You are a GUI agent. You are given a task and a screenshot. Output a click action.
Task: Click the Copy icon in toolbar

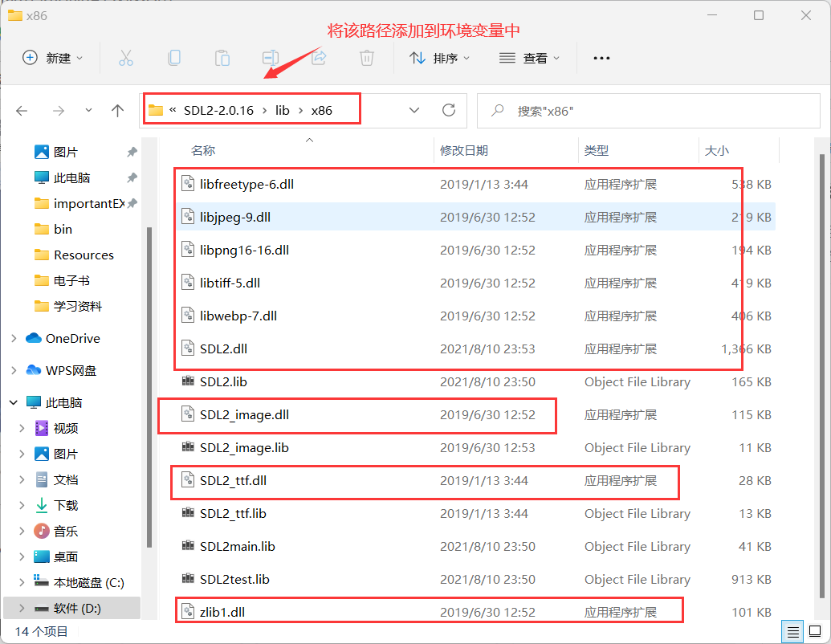coord(174,58)
